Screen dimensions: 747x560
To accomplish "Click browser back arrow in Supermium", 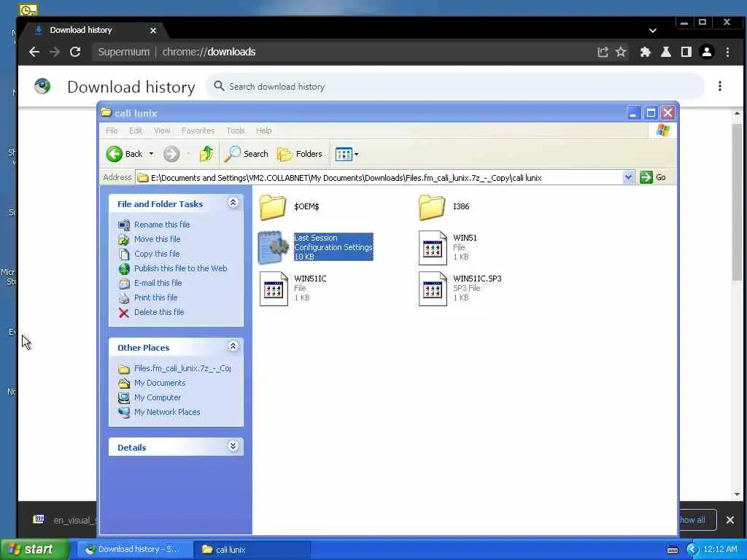I will point(34,52).
